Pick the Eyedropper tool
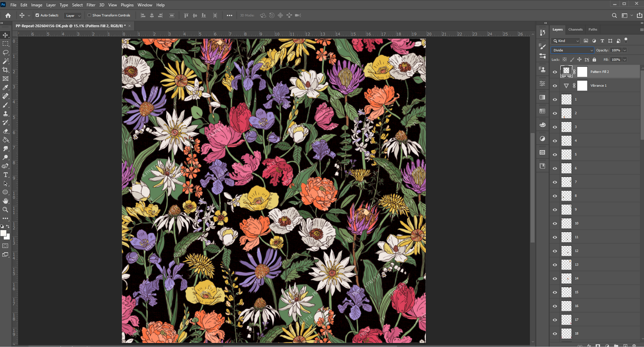644x347 pixels. click(5, 87)
